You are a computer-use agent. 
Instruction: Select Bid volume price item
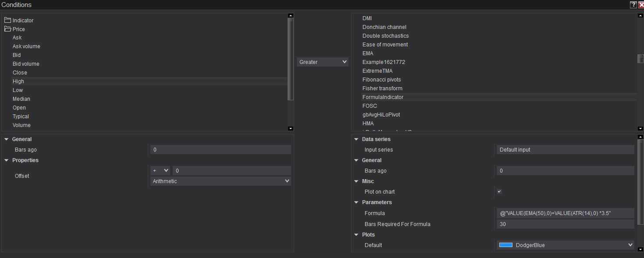(x=26, y=64)
